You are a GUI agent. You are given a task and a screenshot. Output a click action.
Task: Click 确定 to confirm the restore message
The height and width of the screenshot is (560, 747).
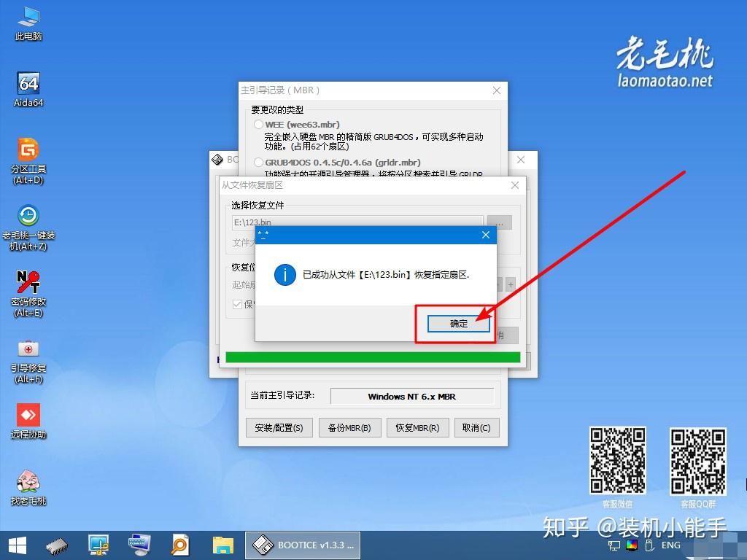click(458, 324)
